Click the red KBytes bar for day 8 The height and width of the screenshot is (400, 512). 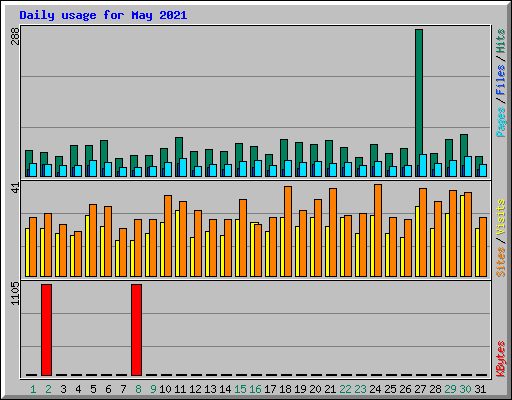coord(136,330)
